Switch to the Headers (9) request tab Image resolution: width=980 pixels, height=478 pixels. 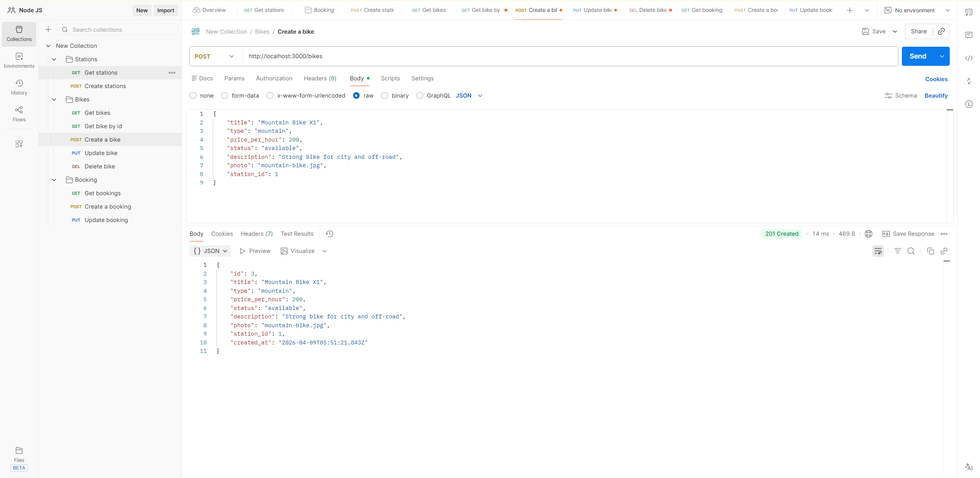(320, 78)
